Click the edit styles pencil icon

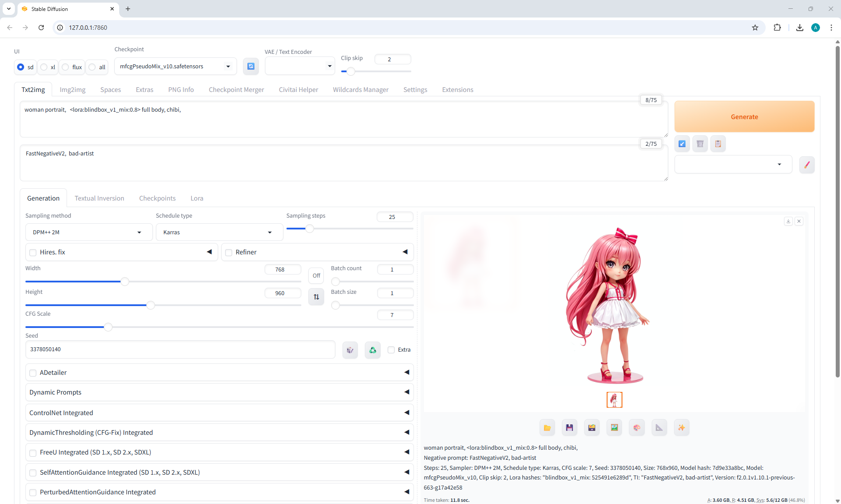click(x=806, y=165)
